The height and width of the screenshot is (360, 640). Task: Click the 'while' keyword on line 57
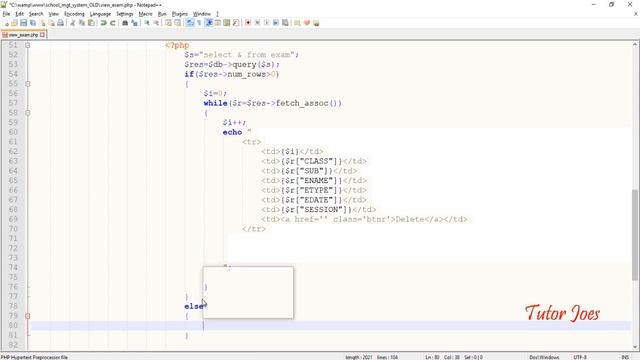coord(216,103)
